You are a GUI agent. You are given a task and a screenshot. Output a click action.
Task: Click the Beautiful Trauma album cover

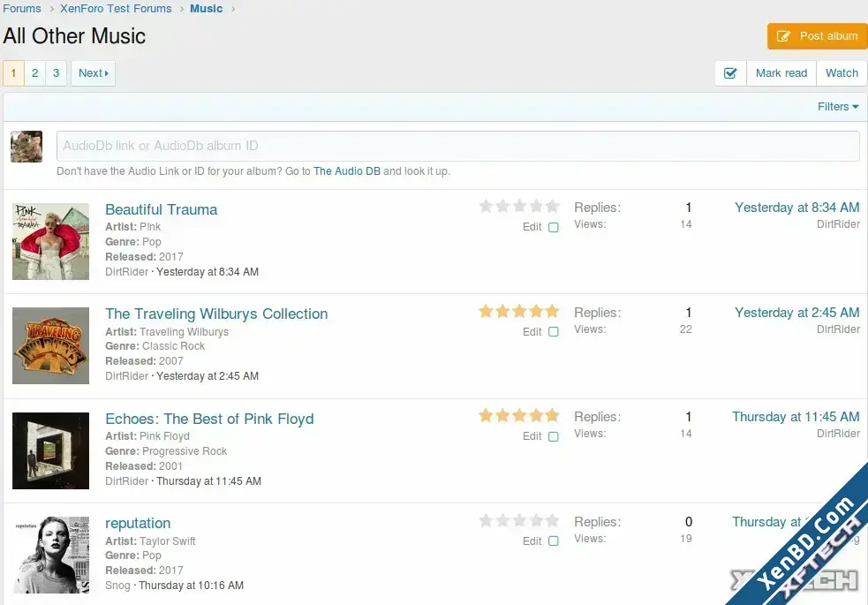tap(51, 241)
